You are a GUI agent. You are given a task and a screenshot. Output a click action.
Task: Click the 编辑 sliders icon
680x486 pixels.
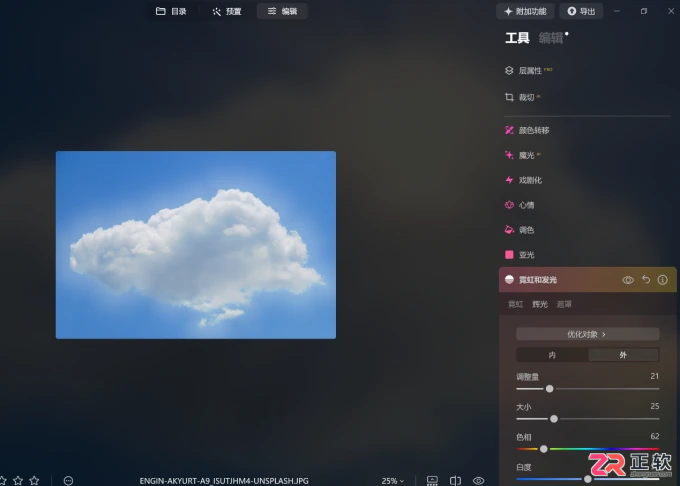tap(271, 11)
